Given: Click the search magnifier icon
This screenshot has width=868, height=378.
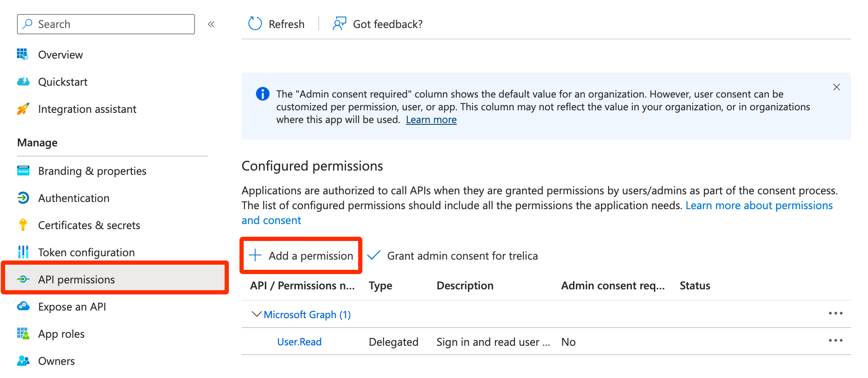Looking at the screenshot, I should [x=28, y=24].
